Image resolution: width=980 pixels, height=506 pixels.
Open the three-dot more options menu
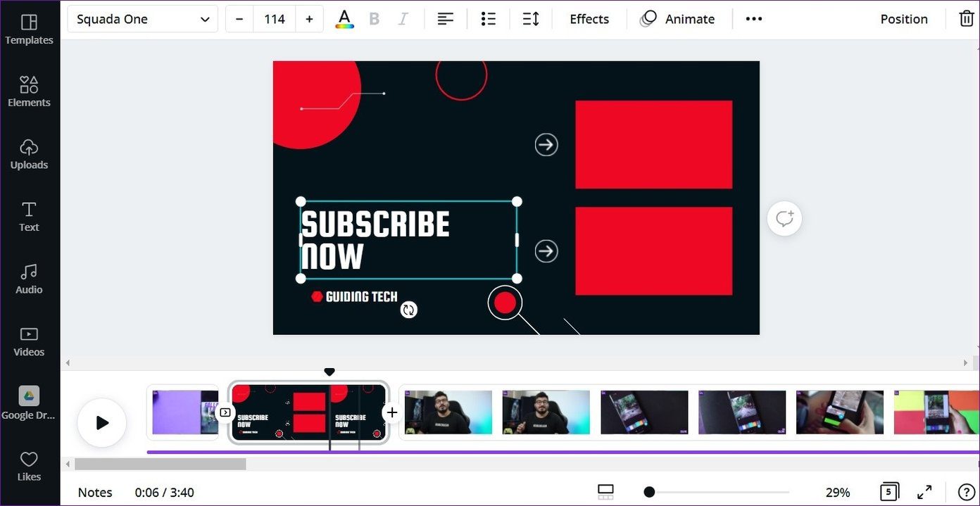(x=754, y=19)
